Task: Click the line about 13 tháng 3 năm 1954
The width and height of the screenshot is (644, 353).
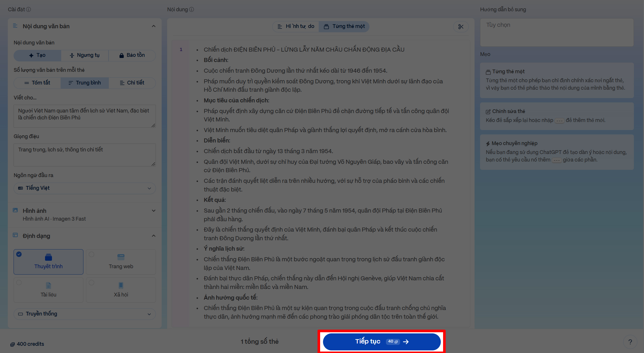Action: point(268,151)
